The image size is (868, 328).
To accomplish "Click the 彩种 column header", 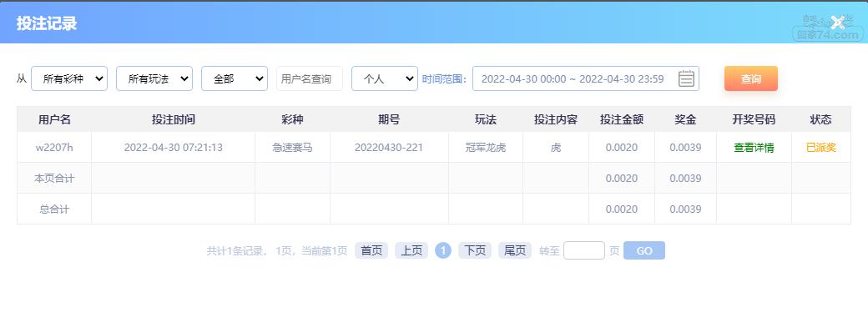I will pyautogui.click(x=292, y=119).
